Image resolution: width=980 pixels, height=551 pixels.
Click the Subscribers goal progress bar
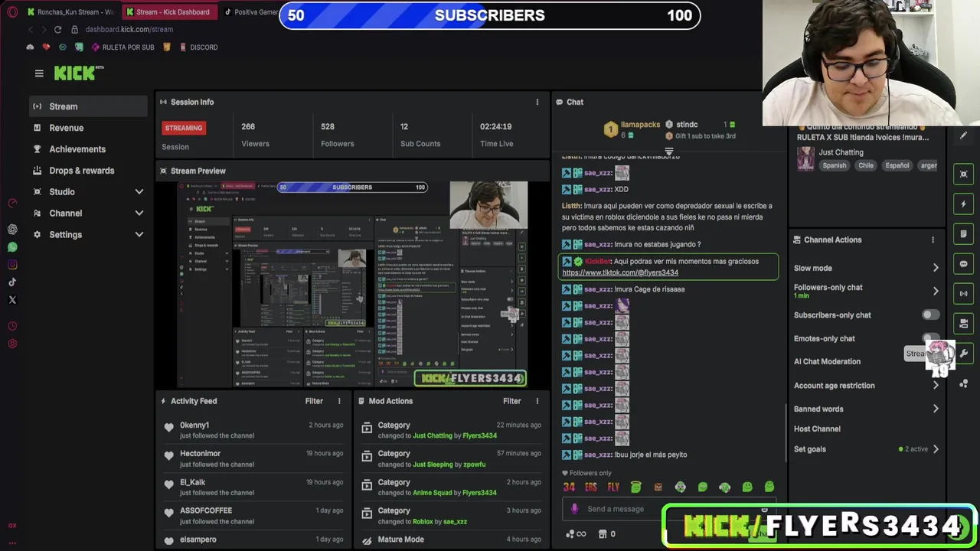click(x=490, y=15)
